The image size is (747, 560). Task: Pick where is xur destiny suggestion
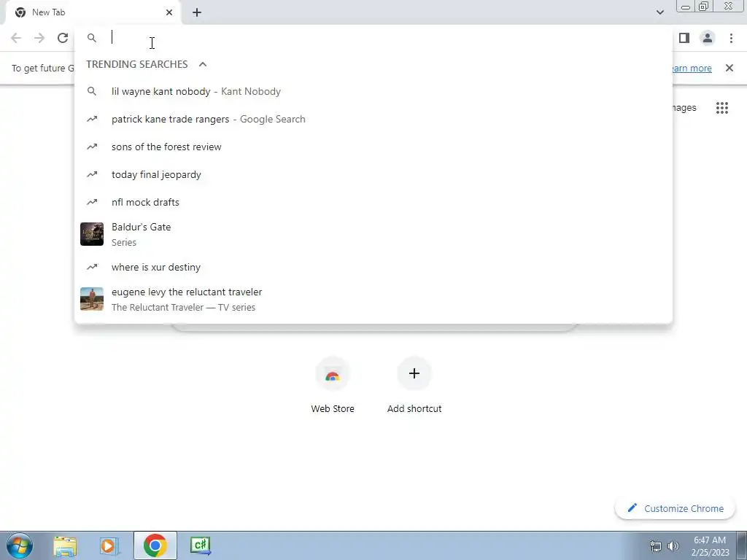(373, 267)
